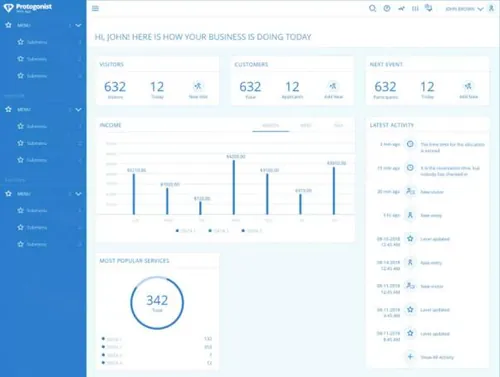Open search with the magnifier icon
Screen dimensions: 500x377
click(372, 8)
